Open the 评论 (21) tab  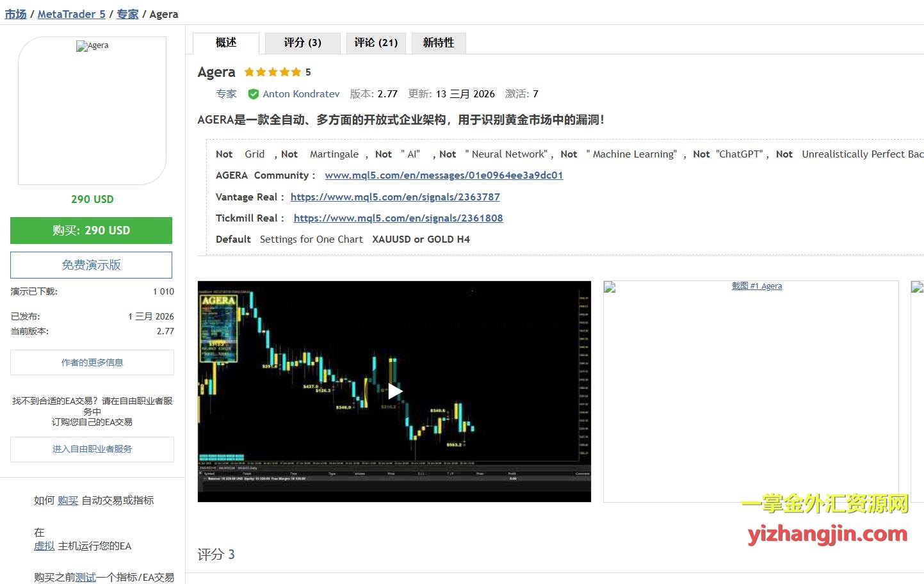pyautogui.click(x=376, y=43)
